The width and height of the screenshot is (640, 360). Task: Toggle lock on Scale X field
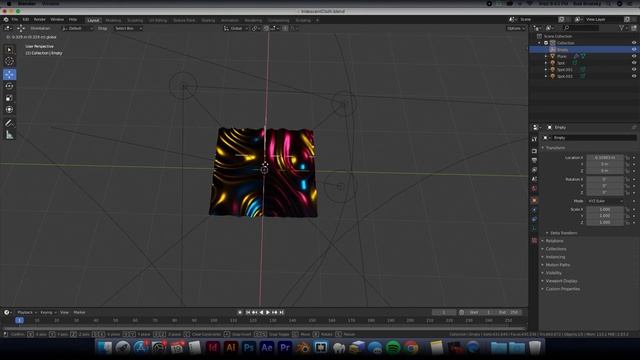click(x=627, y=209)
